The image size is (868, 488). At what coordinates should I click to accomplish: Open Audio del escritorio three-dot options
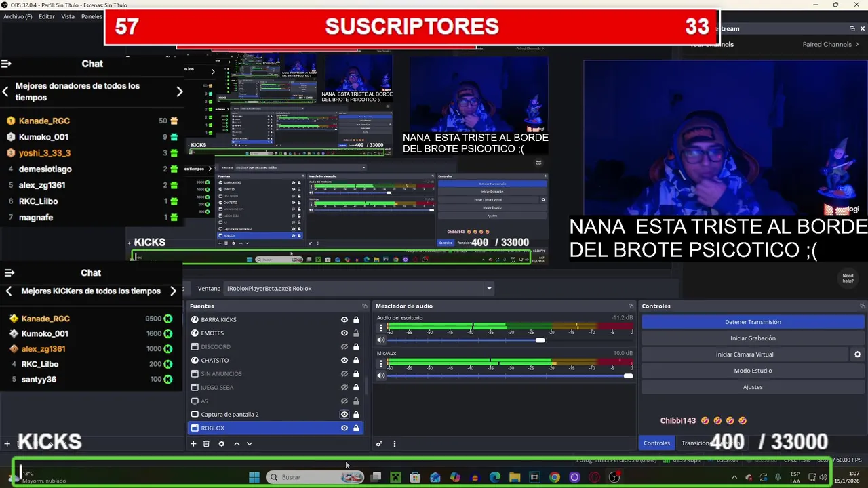click(x=380, y=328)
